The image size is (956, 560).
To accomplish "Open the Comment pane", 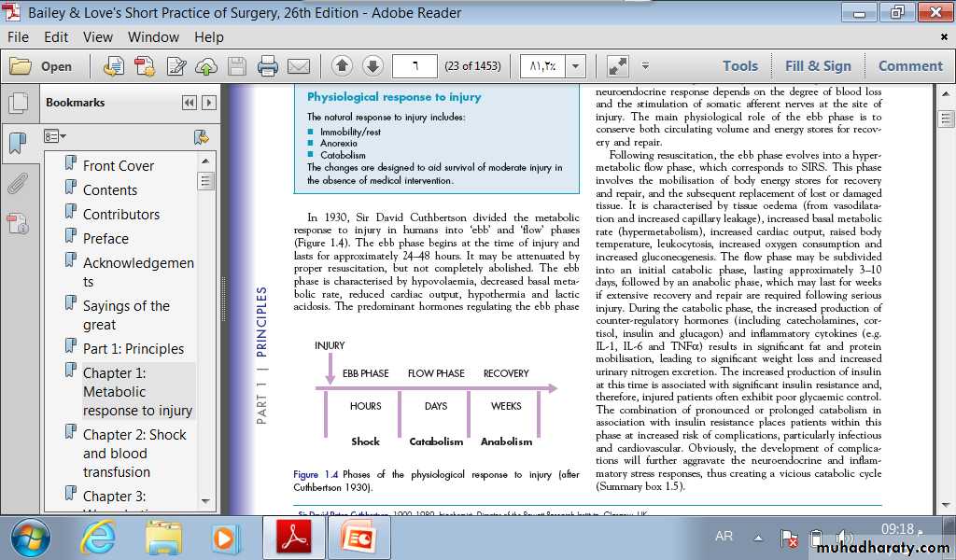I will tap(910, 66).
